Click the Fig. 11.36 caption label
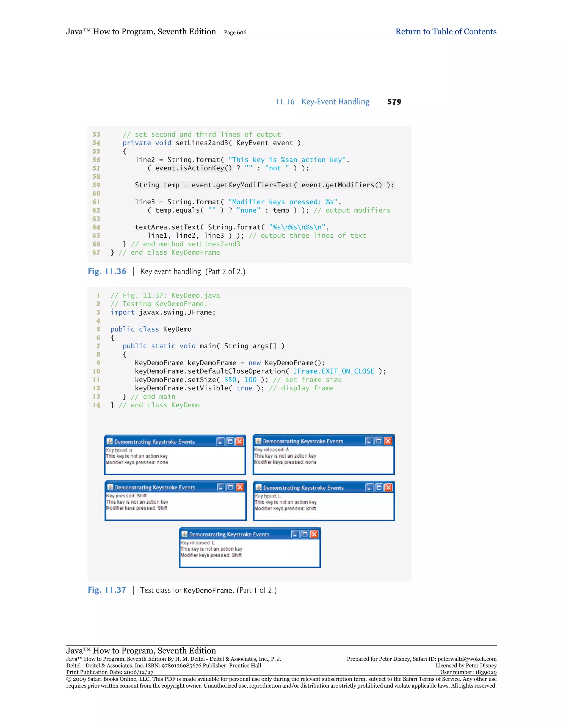Screen dimensions: 563x728 coord(107,271)
